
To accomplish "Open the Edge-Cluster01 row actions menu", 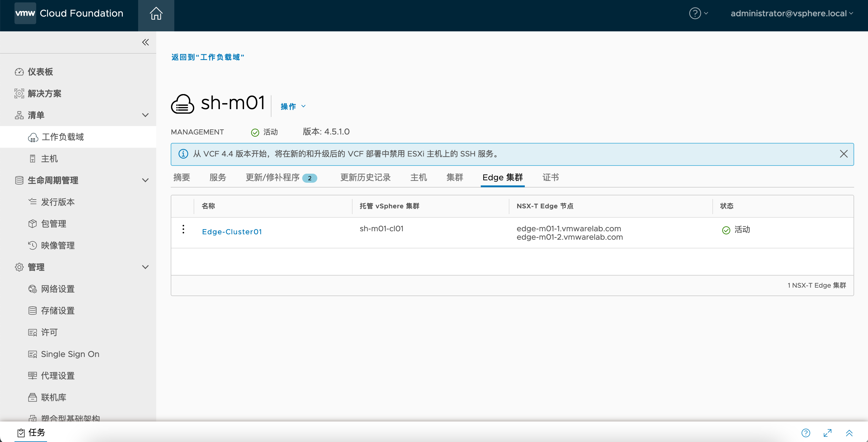I will click(183, 229).
